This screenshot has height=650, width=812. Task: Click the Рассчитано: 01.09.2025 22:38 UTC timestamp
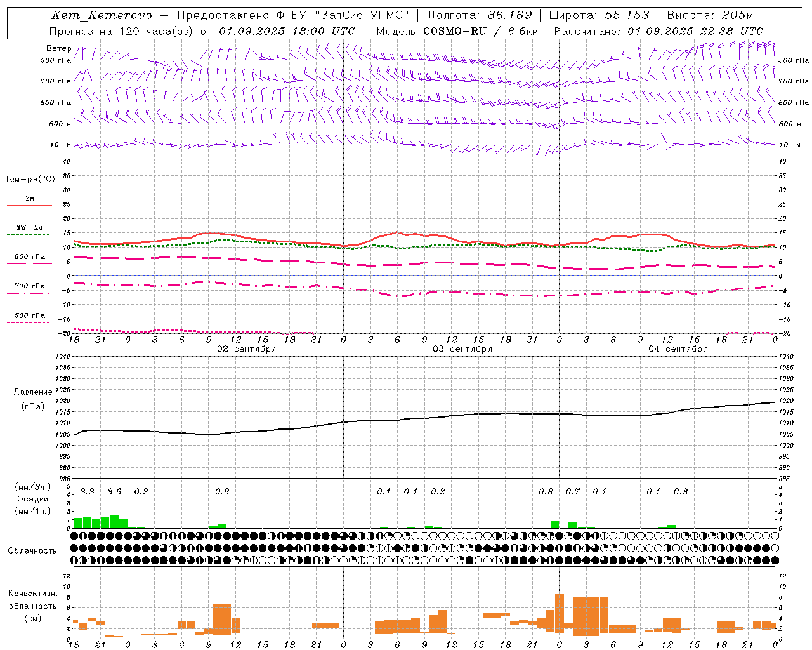point(658,31)
